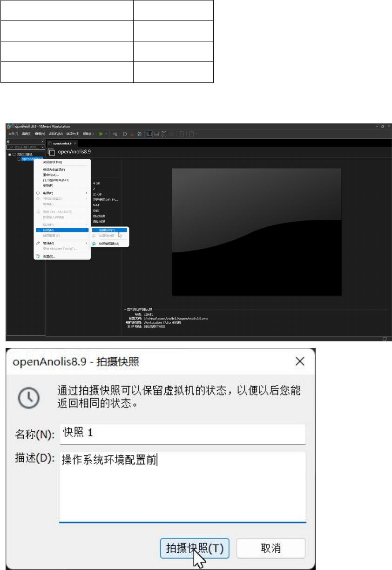Expand 管理(M) submenu in context menu
The image size is (392, 570).
62,243
